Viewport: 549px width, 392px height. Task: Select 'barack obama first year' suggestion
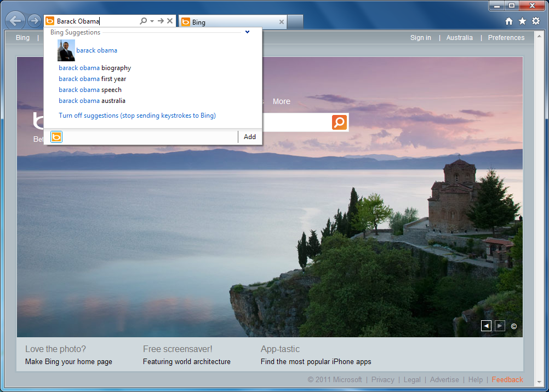pyautogui.click(x=93, y=79)
